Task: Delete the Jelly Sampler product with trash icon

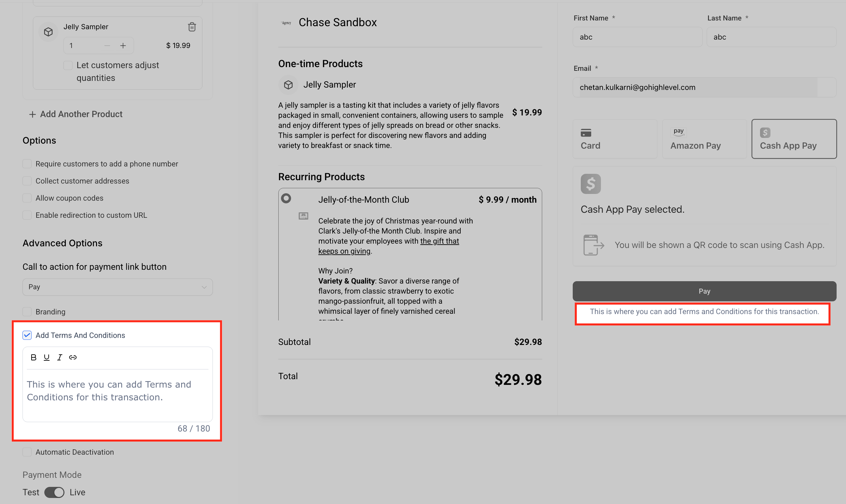Action: point(192,27)
